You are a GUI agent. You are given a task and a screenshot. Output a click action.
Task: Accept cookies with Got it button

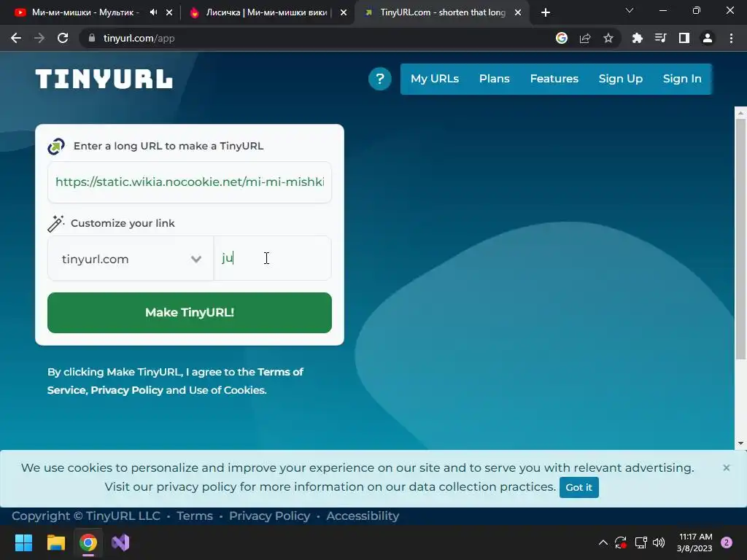click(578, 487)
